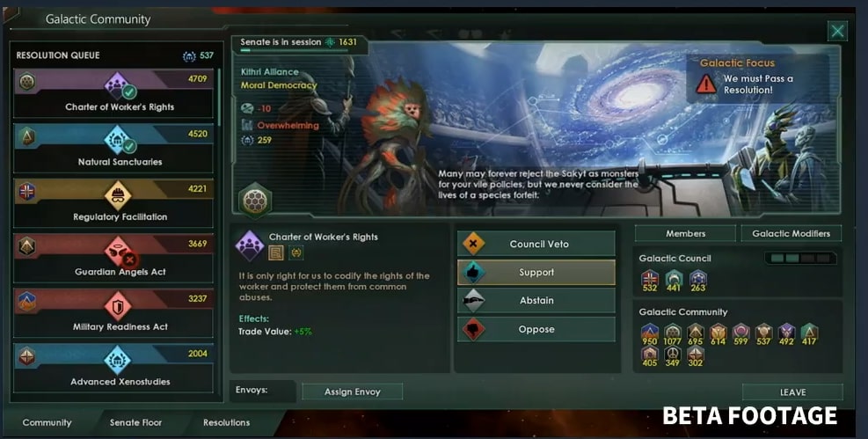Click Assign Envoy button

(352, 392)
